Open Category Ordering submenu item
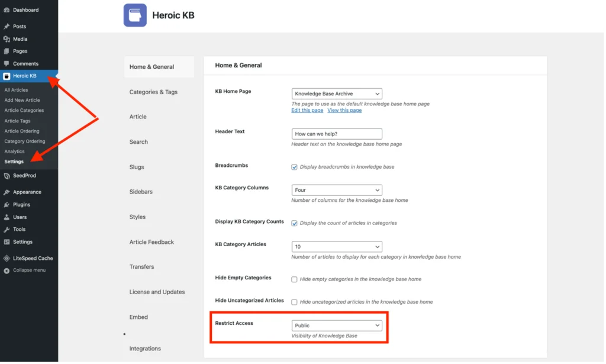Image resolution: width=606 pixels, height=364 pixels. point(25,142)
